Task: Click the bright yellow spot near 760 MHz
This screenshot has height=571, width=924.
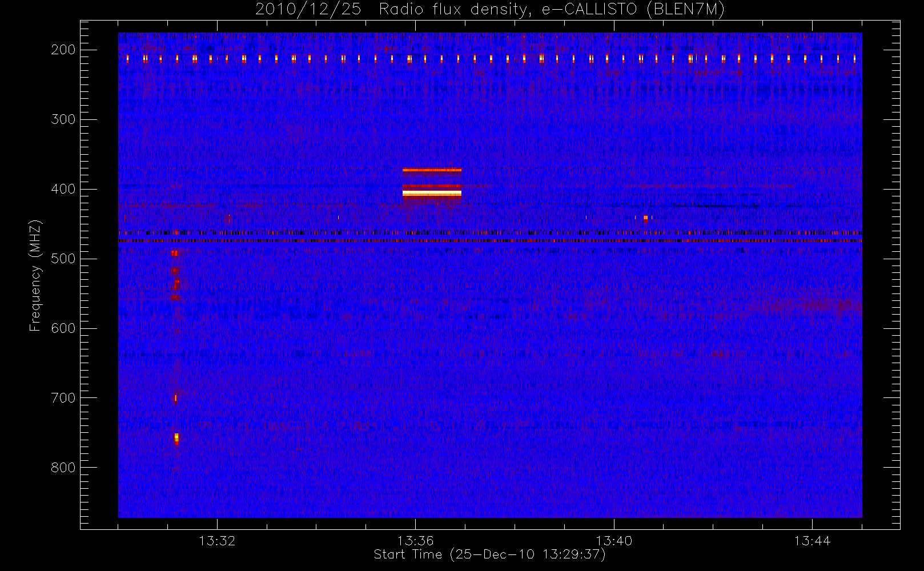Action: pos(176,438)
